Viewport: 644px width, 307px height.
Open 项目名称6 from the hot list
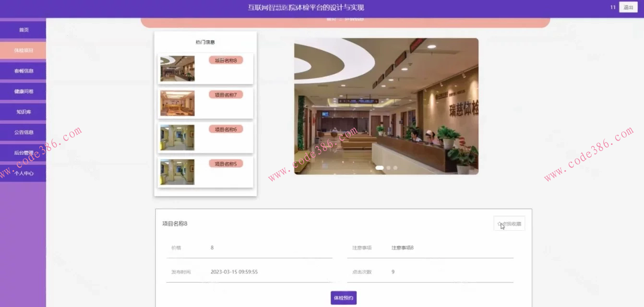click(x=227, y=129)
